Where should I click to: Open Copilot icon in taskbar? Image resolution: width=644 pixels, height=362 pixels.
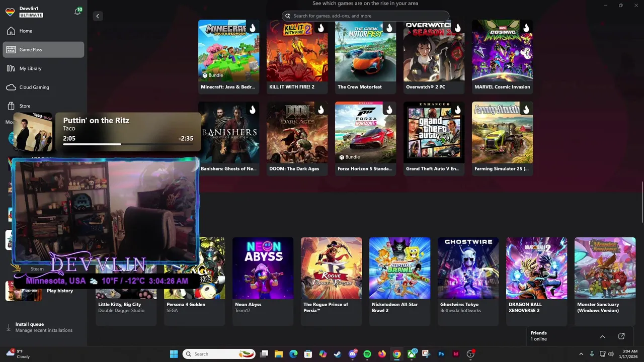(323, 354)
